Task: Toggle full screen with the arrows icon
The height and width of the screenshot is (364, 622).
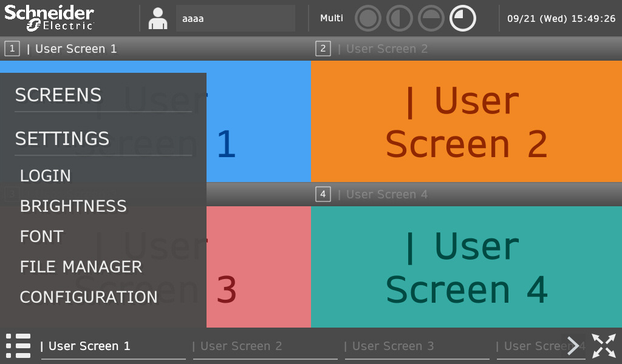Action: [x=604, y=346]
